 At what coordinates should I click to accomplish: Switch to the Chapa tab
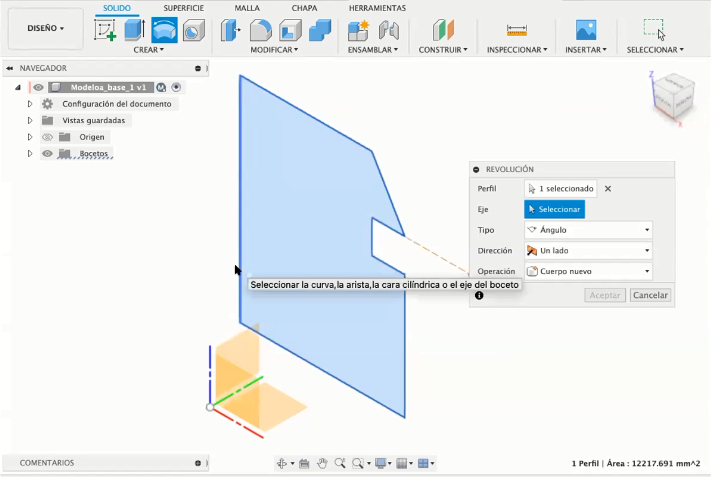tap(304, 8)
